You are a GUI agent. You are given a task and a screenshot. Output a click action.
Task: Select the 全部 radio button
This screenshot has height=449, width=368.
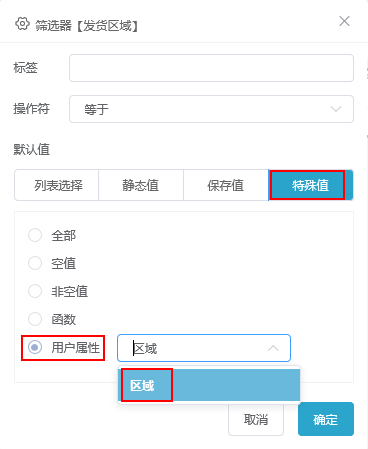coord(35,235)
